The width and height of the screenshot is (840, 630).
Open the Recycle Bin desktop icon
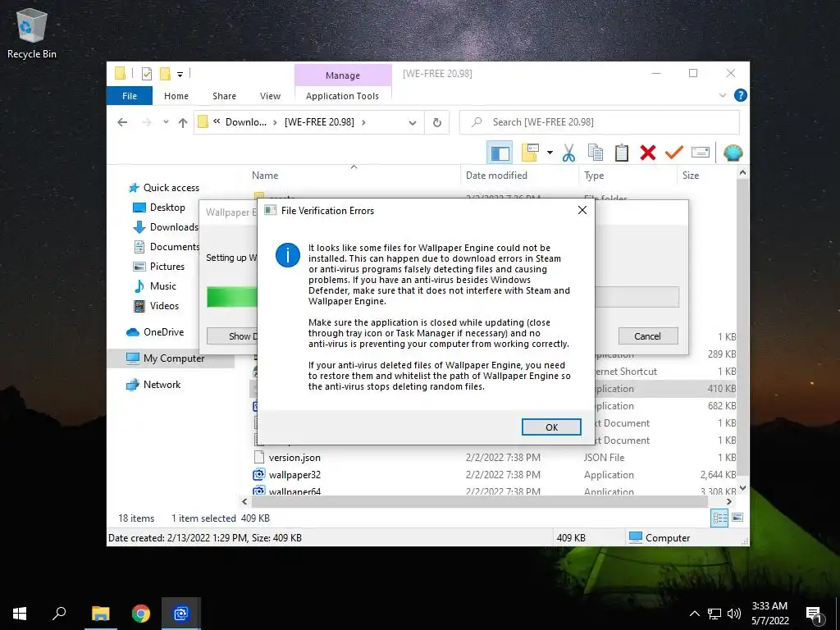click(32, 34)
